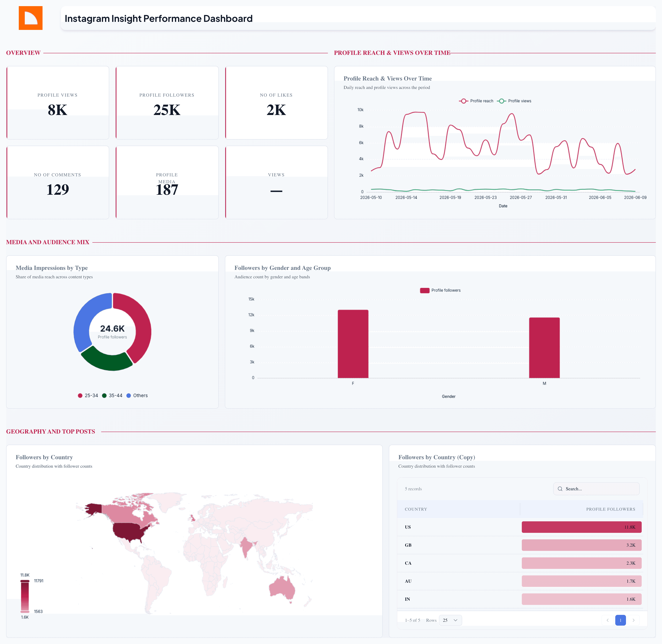Open the Profile Media 187 card
Viewport: 662px width, 644px height.
tap(167, 182)
